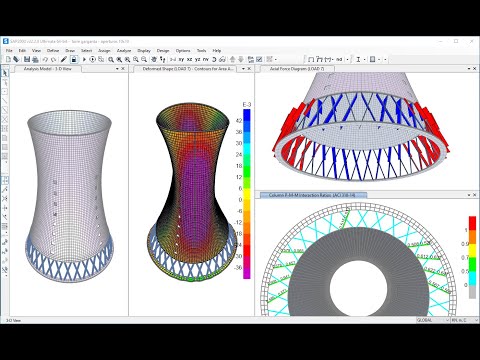Click the Open file toolbar icon
480x360 pixels.
(16, 59)
